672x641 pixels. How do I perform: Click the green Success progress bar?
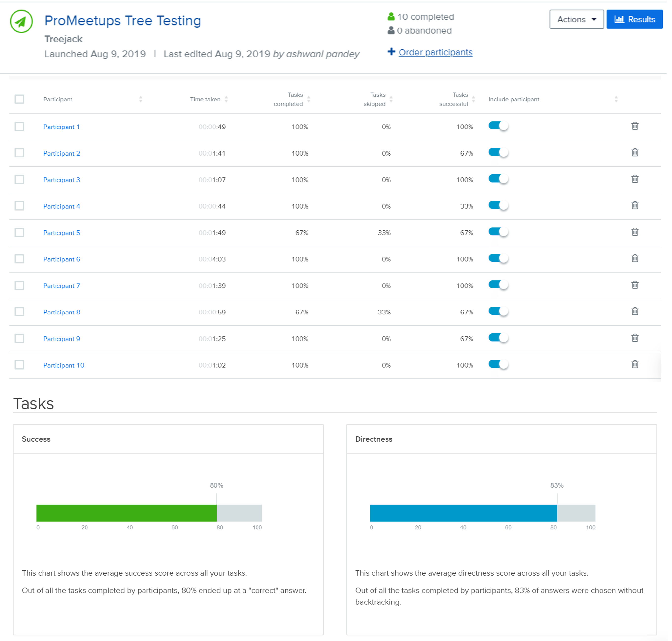(x=126, y=513)
